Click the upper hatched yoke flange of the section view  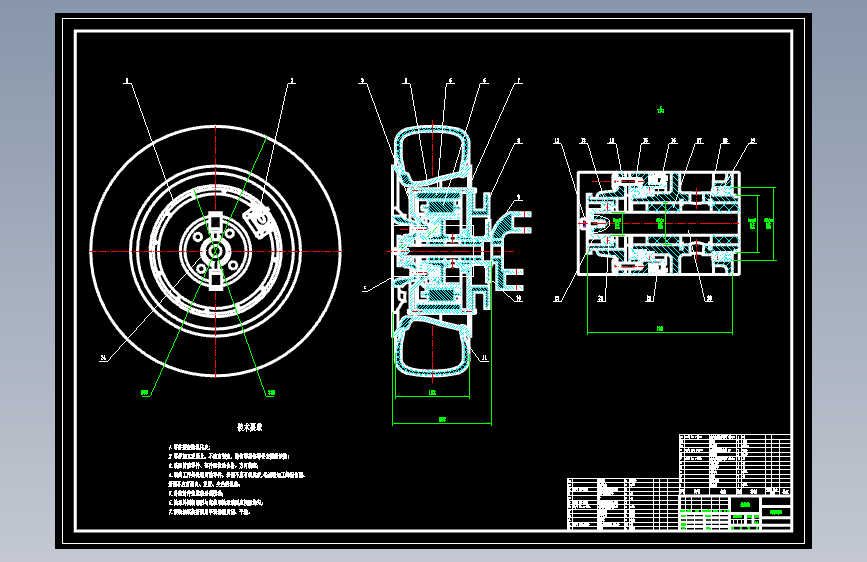(511, 221)
